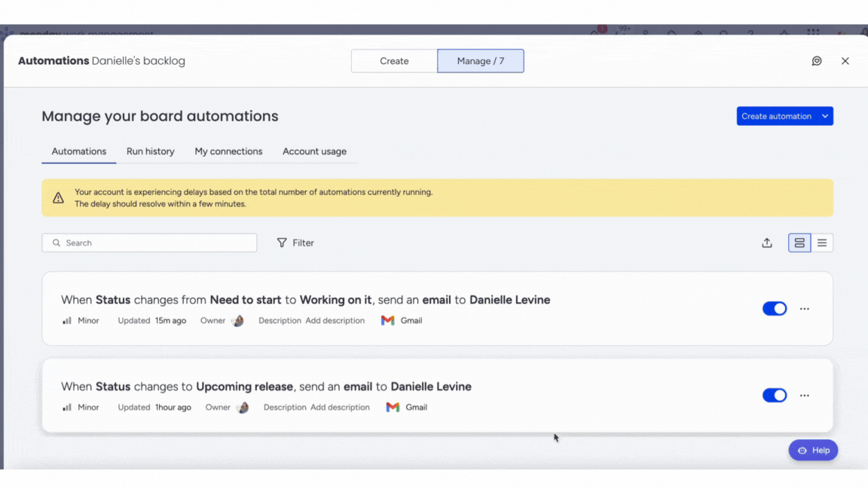Click 'Manage your board automations' heading
868x488 pixels.
point(160,116)
